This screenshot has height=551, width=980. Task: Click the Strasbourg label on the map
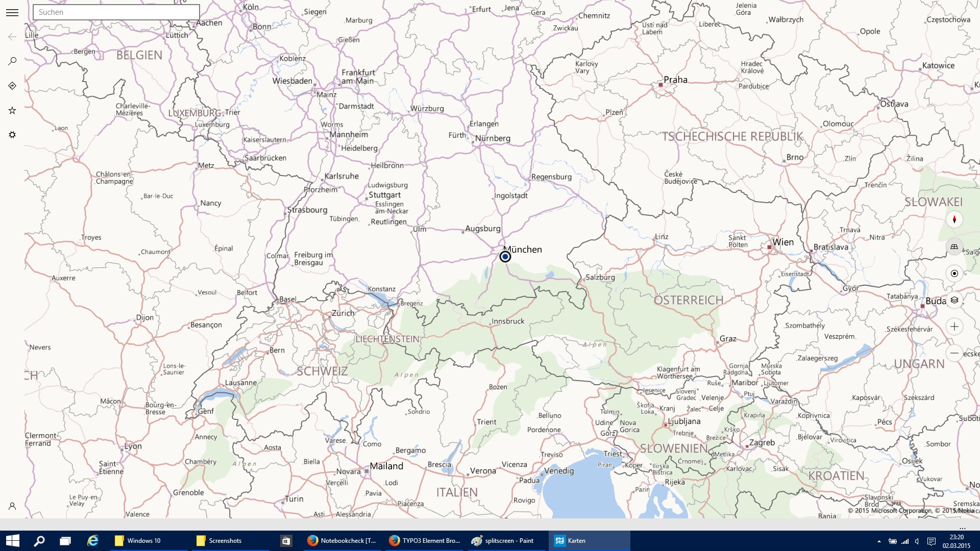pos(307,210)
